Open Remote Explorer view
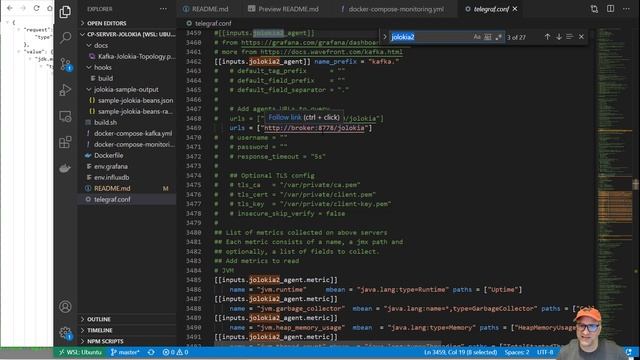Viewport: 640px width, 360px height. coord(65,116)
